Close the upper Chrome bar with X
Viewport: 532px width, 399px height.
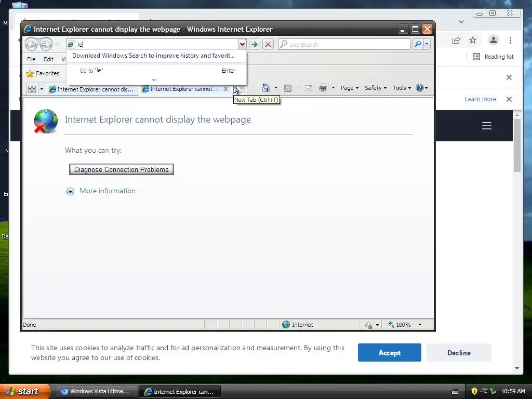pyautogui.click(x=509, y=77)
